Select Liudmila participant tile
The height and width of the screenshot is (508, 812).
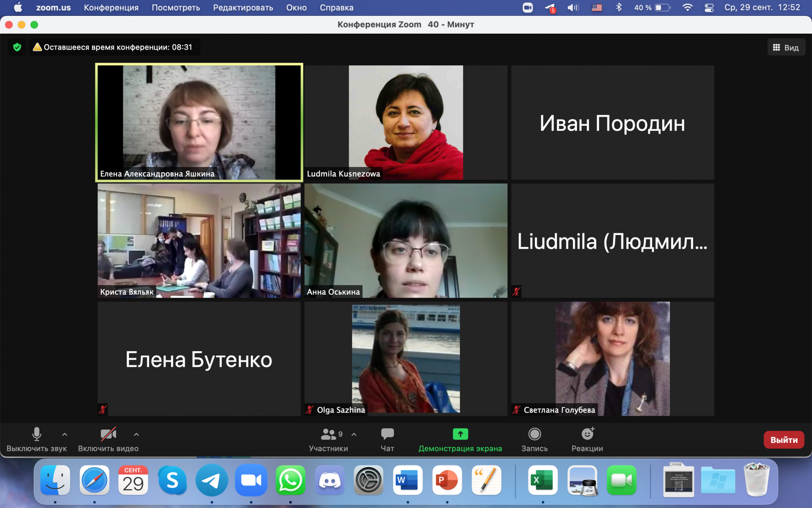(612, 241)
